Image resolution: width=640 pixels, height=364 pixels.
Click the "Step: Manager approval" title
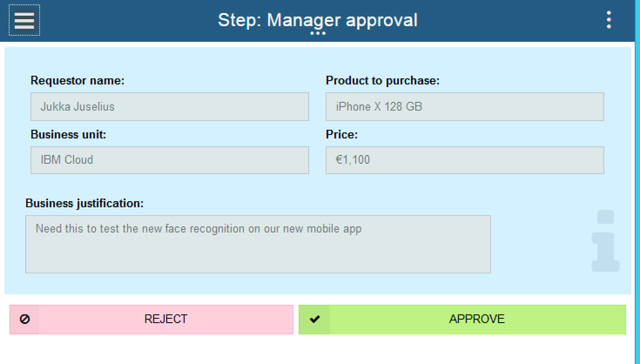(317, 20)
